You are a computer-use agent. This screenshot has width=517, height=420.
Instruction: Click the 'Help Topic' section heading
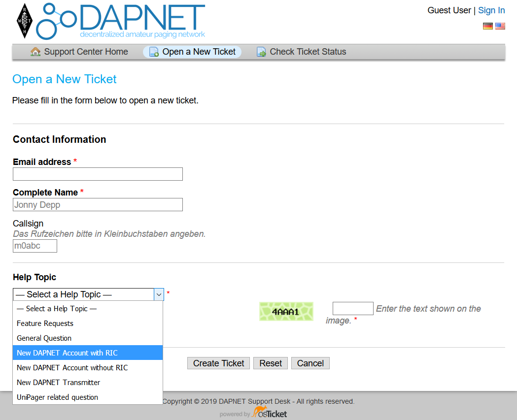(34, 277)
